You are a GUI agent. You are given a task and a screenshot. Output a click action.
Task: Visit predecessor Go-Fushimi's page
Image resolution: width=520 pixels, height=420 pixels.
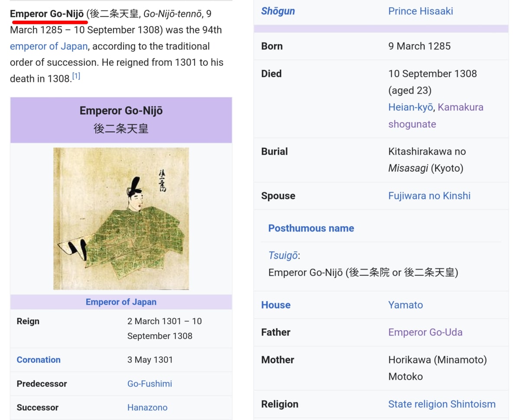[x=149, y=384]
